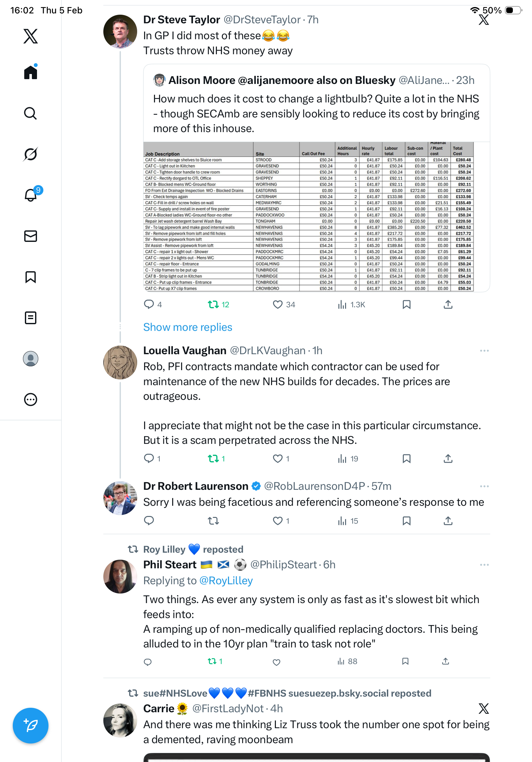Tap the compose new post button
The image size is (532, 762).
[31, 726]
